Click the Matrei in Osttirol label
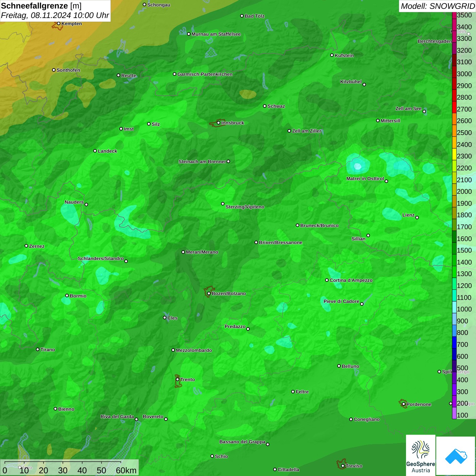The width and height of the screenshot is (476, 476). coord(365,178)
